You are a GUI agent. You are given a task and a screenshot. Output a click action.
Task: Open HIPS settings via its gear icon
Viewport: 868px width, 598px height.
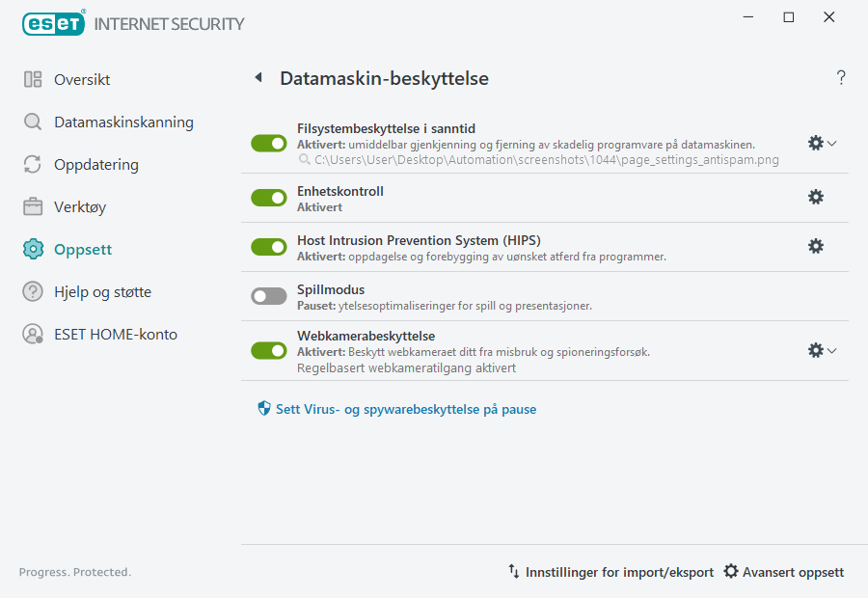coord(816,246)
